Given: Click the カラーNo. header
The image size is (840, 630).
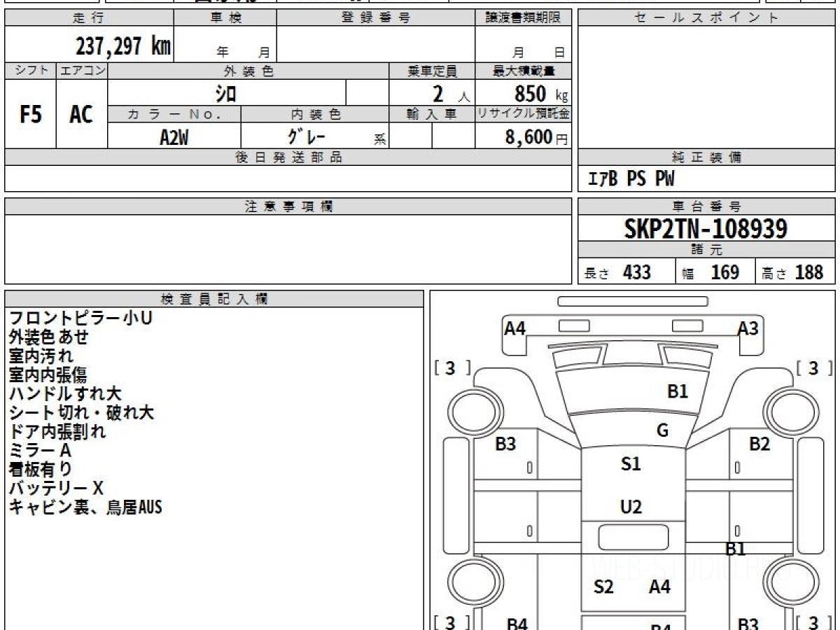Looking at the screenshot, I should [174, 114].
